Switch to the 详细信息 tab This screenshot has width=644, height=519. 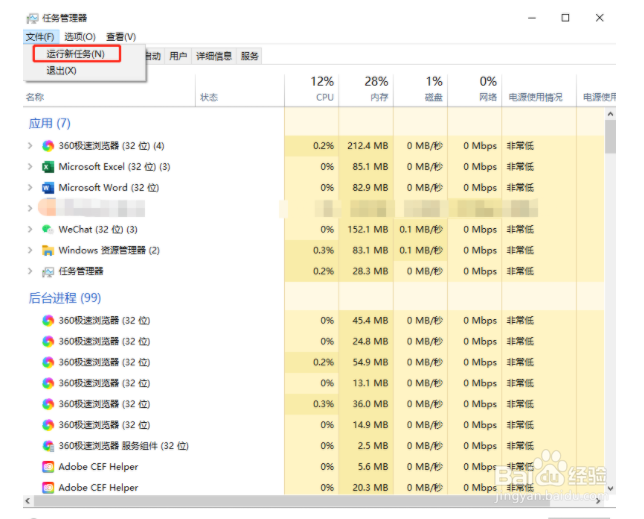point(214,56)
